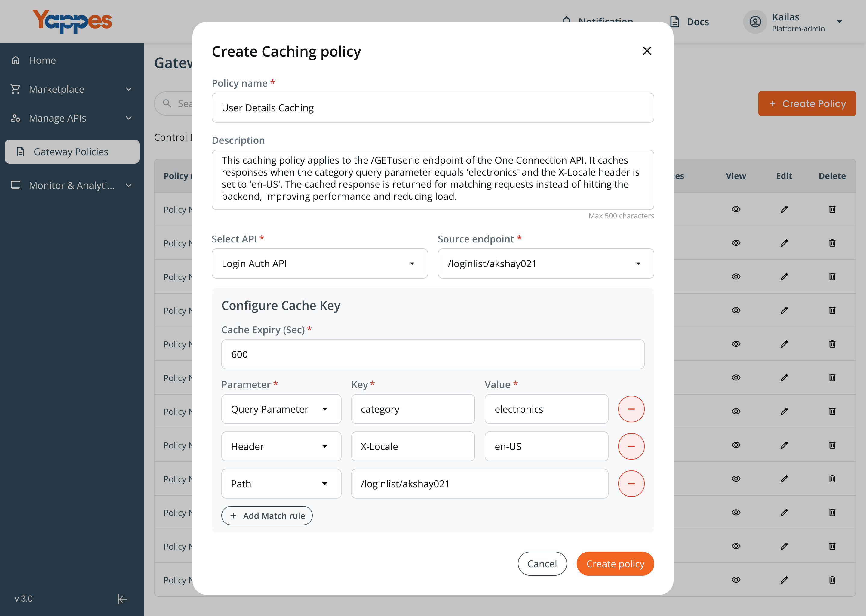Click the Create policy button
Image resolution: width=866 pixels, height=616 pixels.
coord(615,564)
